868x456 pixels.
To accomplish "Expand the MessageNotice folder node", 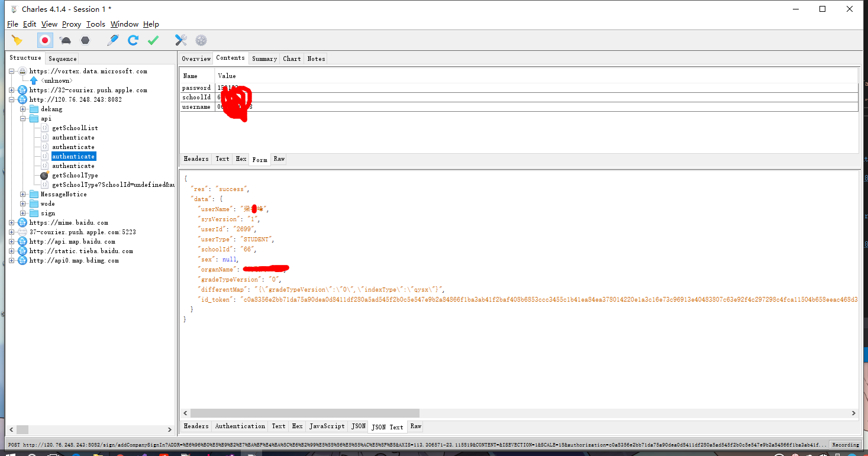I will click(23, 194).
